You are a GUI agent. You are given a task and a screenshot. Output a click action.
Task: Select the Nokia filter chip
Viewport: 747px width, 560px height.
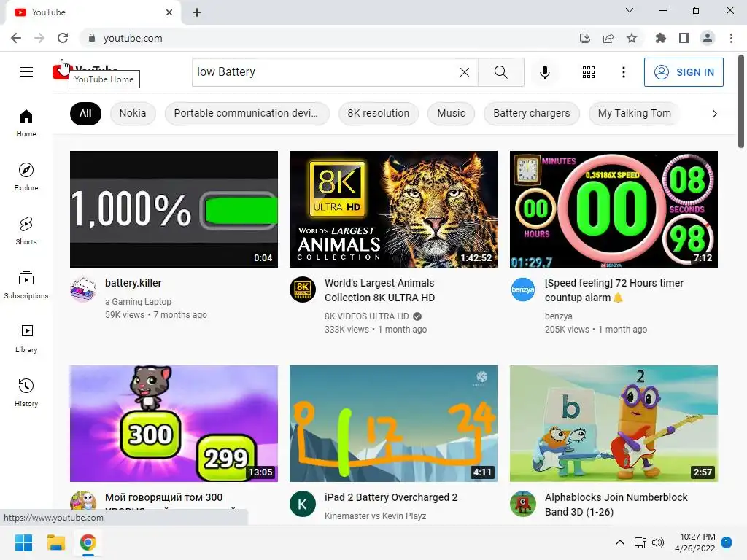pyautogui.click(x=133, y=113)
